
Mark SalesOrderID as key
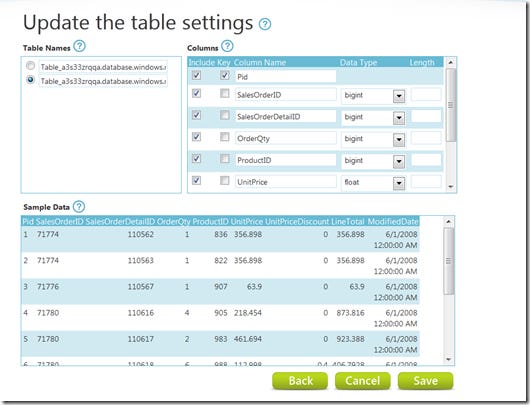(225, 93)
